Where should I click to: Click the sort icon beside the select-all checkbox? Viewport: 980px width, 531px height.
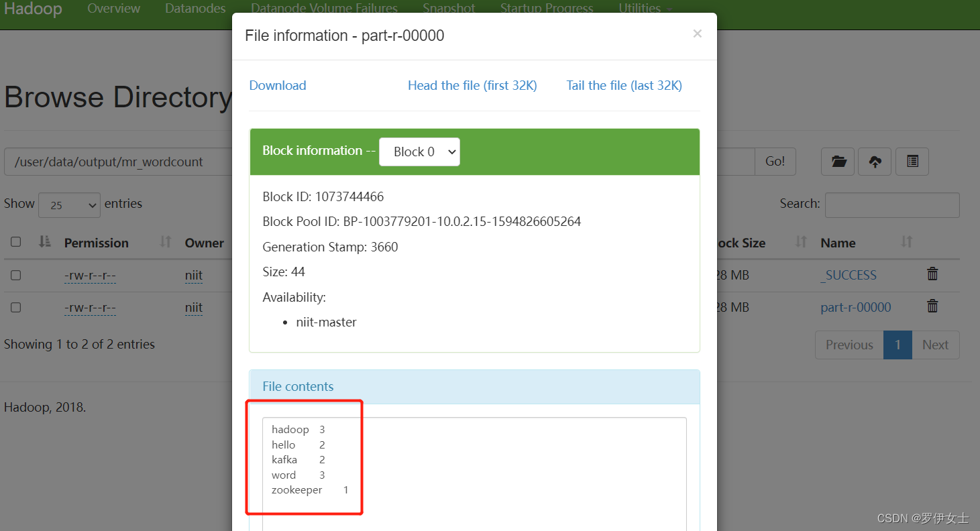45,242
